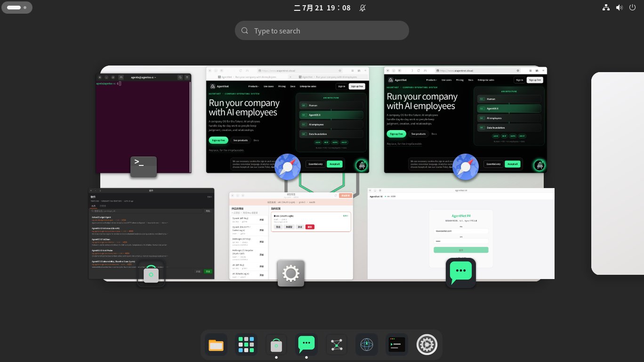The height and width of the screenshot is (362, 644).
Task: Click AgentOS X Host Probe in software list
Action: pyautogui.click(x=102, y=250)
